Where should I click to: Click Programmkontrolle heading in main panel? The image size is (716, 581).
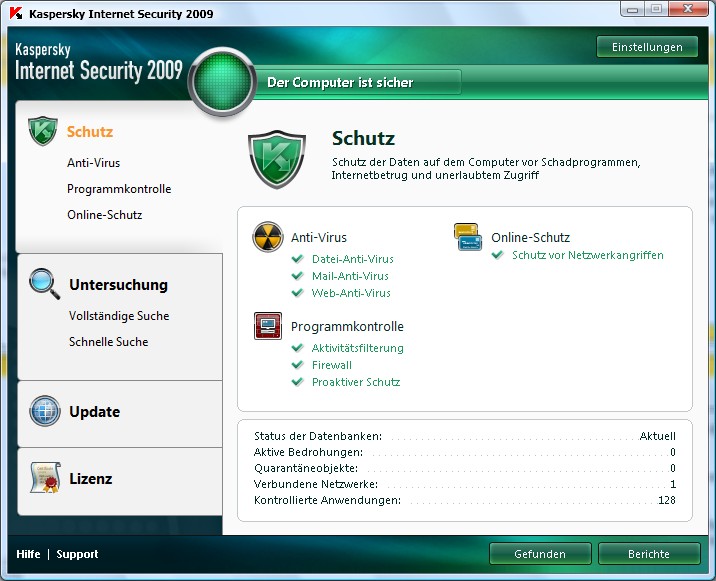pos(347,327)
